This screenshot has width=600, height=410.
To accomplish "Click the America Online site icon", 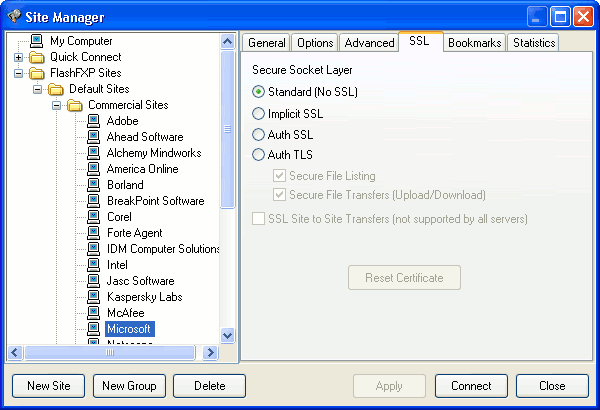I will [93, 169].
